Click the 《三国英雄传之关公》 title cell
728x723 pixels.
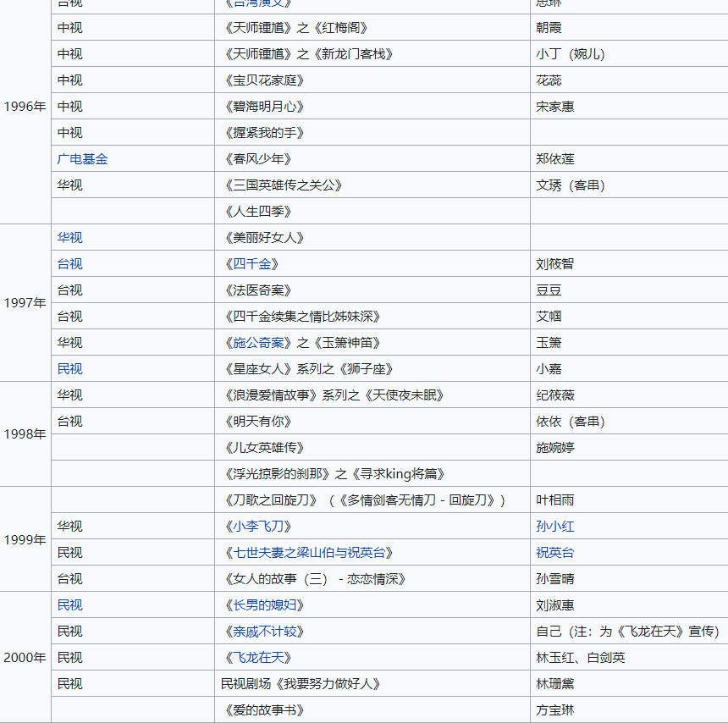pos(372,185)
